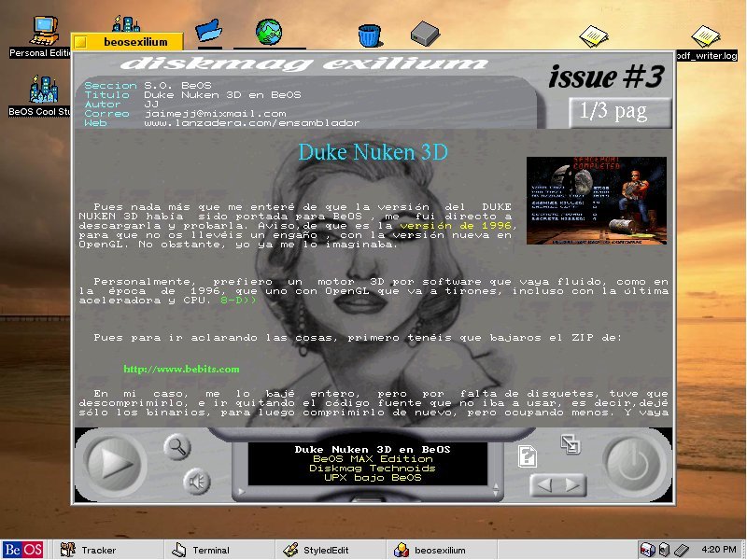Image resolution: width=747 pixels, height=560 pixels.
Task: Select article "Duke Nuken 3D en BeOS"
Action: point(373,449)
